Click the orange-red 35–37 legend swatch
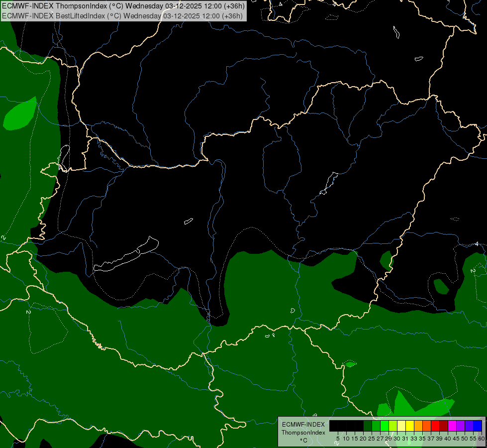Viewport: 487px width, 448px height. [427, 426]
